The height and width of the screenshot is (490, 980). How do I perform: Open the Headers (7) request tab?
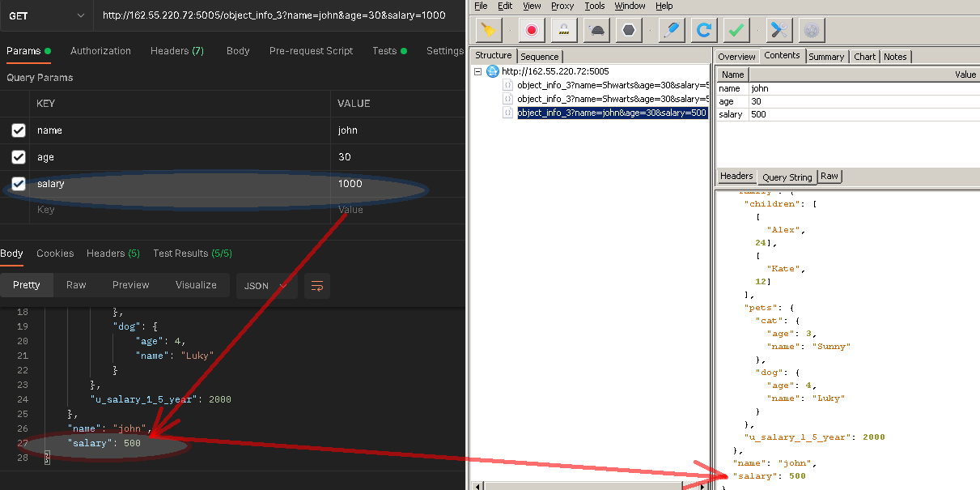click(x=177, y=51)
